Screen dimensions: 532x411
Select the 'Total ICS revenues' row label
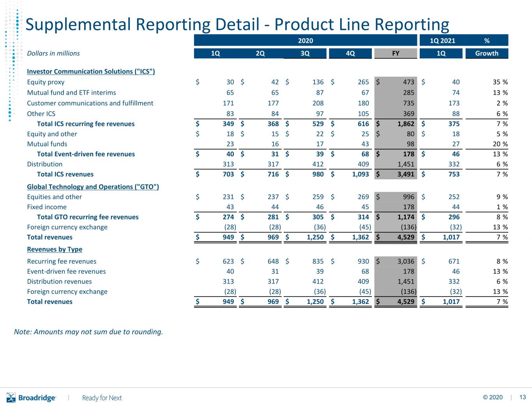pos(65,174)
